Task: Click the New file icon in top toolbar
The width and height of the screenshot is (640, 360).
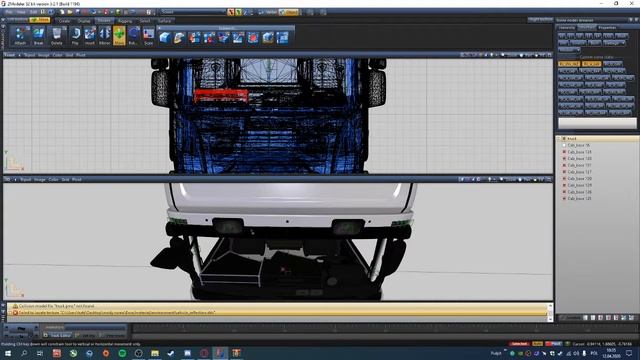Action: 62,12
